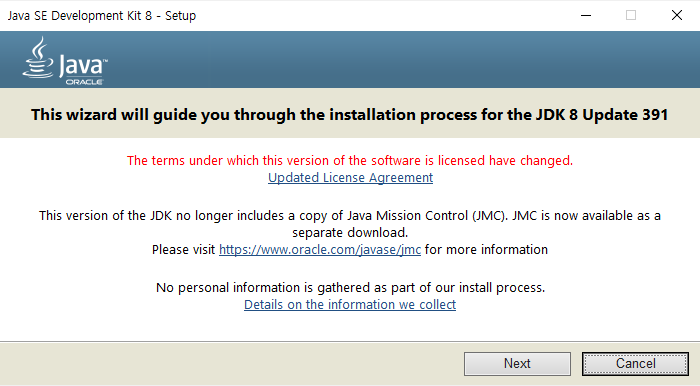The height and width of the screenshot is (386, 700).
Task: Cancel the JDK installation
Action: pyautogui.click(x=635, y=364)
